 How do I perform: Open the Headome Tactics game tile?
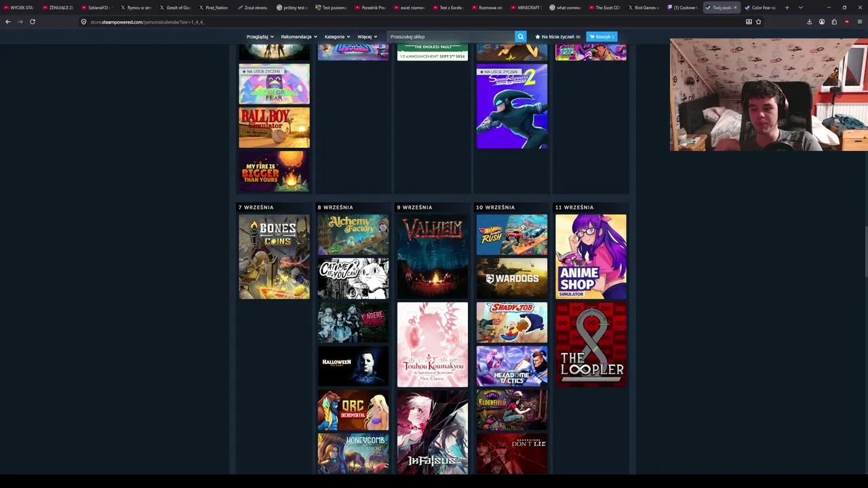[x=512, y=366]
